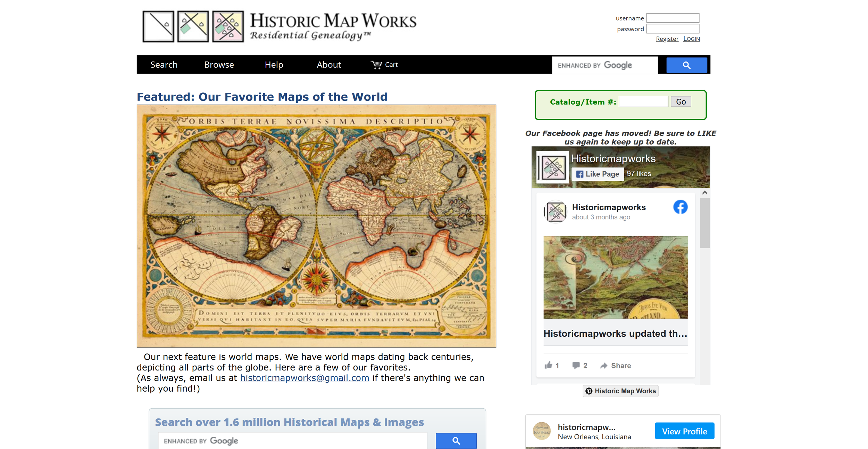
Task: Focus the username field
Action: (673, 18)
